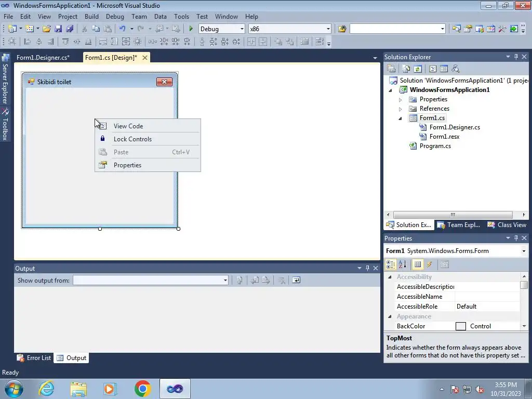Click the Undo arrow icon

[x=123, y=29]
